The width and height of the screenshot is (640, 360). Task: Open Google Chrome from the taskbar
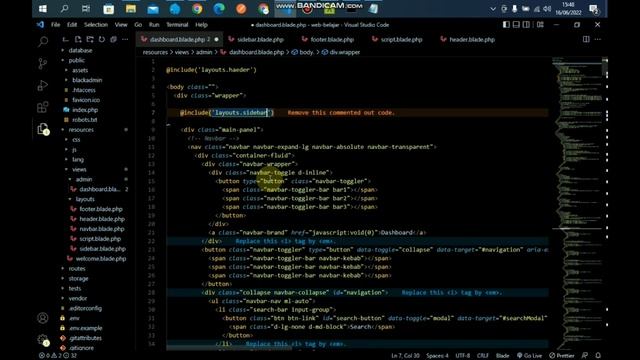197,9
